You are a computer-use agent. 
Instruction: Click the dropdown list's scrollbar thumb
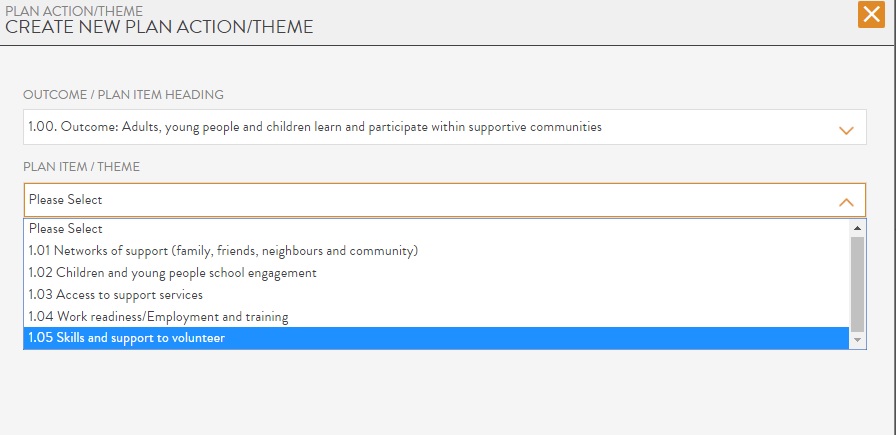[x=857, y=282]
